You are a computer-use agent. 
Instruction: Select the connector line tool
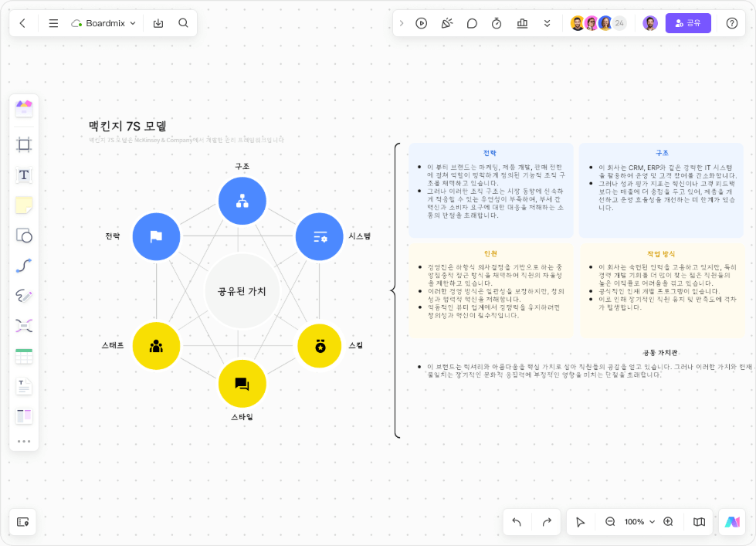click(24, 266)
